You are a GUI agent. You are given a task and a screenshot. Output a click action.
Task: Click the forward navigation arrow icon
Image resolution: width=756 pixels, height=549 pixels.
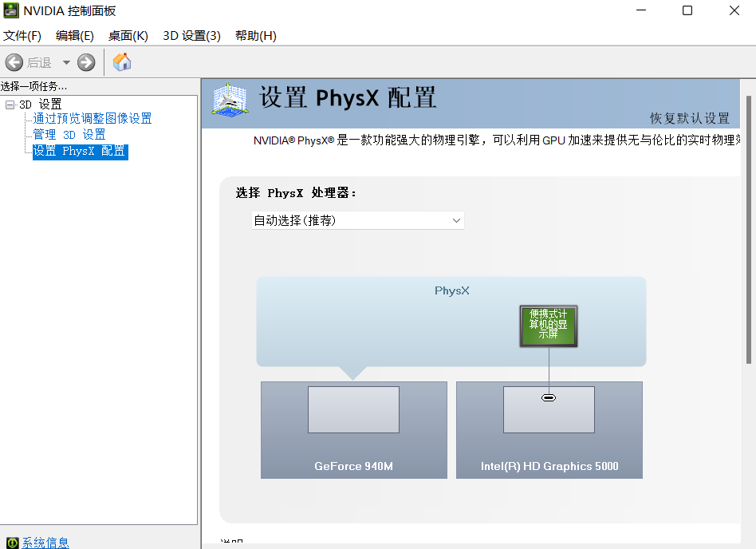[x=85, y=61]
